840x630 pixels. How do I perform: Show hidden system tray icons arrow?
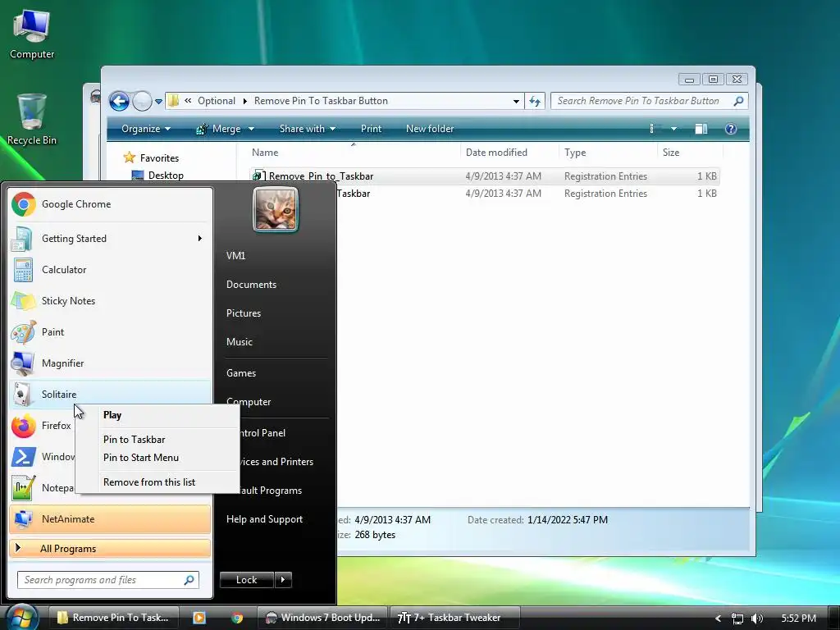(718, 619)
